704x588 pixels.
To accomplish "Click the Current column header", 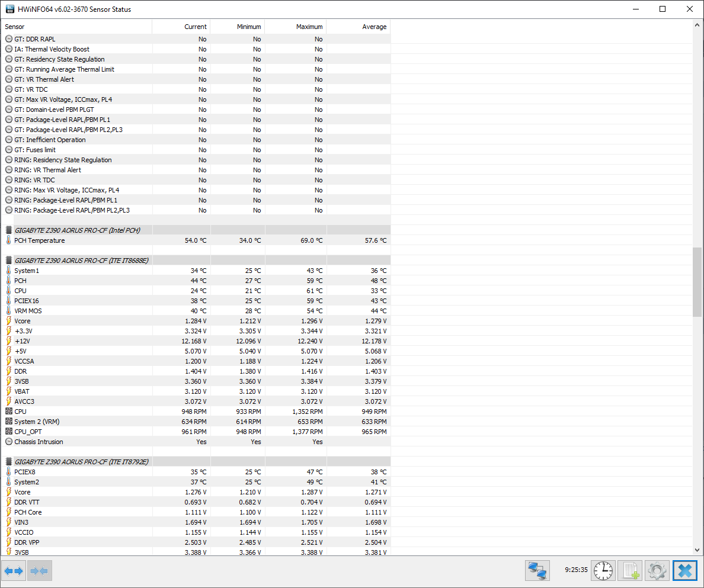I will point(181,27).
